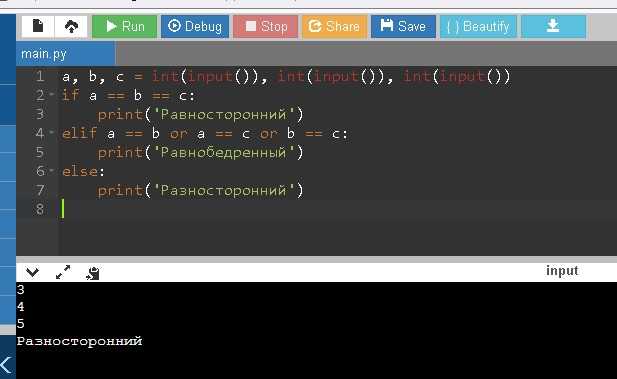Start the Debug session
617x379 pixels.
[195, 26]
